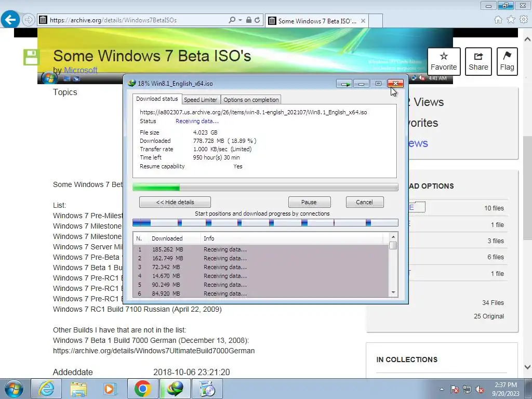The height and width of the screenshot is (399, 532).
Task: Click the Info column header
Action: (x=292, y=238)
